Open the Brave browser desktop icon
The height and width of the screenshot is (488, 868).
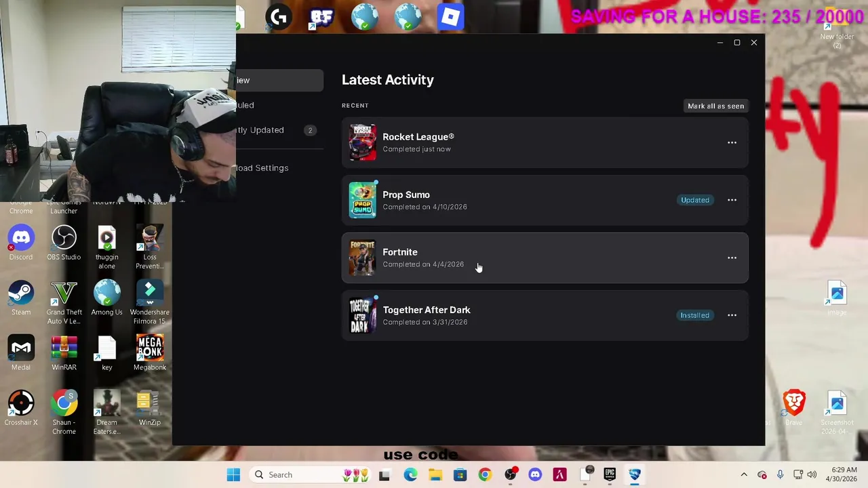click(x=793, y=407)
